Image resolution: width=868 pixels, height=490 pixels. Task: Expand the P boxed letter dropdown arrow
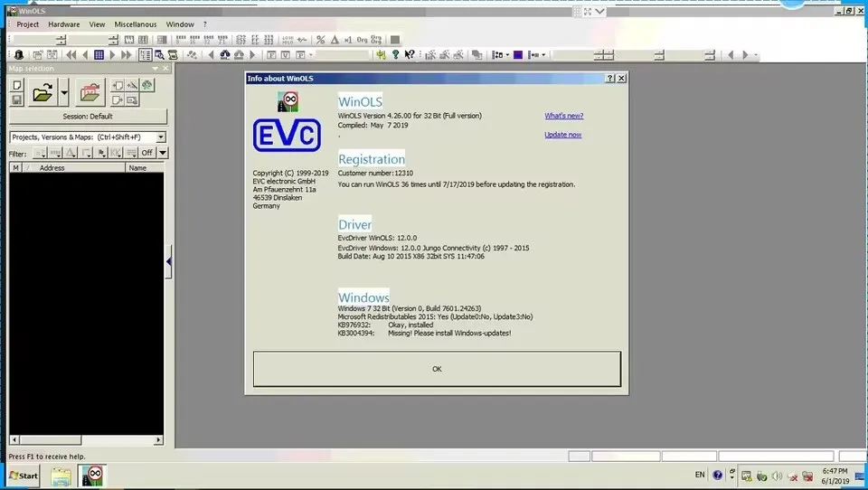(310, 55)
